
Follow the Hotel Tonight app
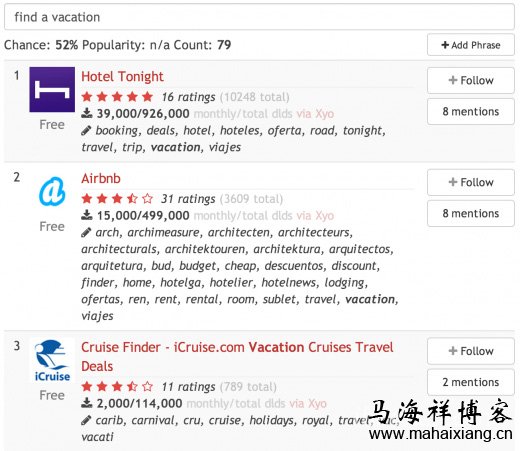471,80
